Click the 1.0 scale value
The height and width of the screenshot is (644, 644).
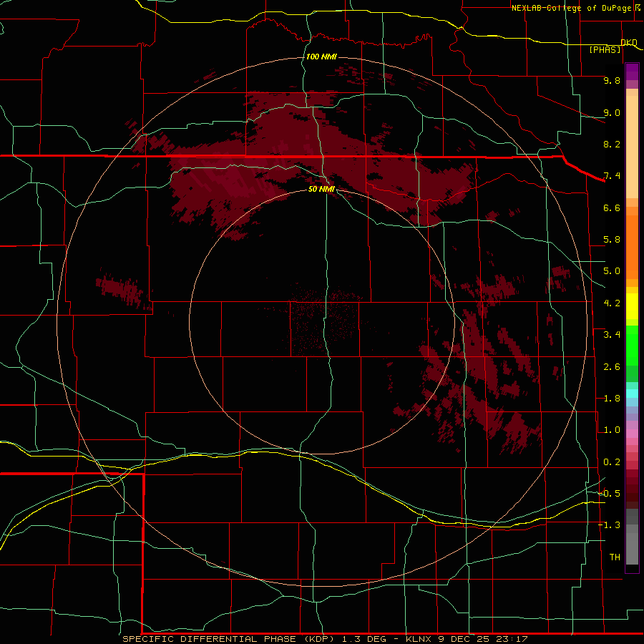[612, 430]
